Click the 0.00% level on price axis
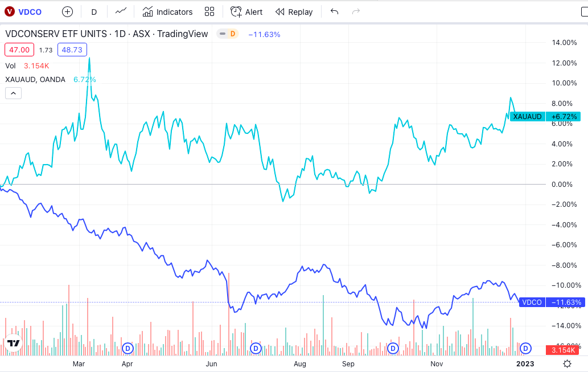This screenshot has width=588, height=372. tap(562, 185)
